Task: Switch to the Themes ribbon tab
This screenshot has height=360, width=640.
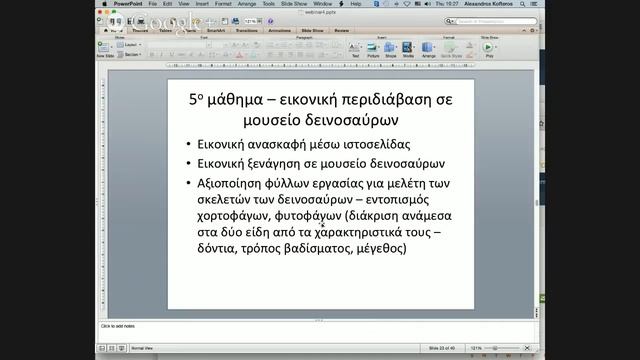Action: click(140, 31)
